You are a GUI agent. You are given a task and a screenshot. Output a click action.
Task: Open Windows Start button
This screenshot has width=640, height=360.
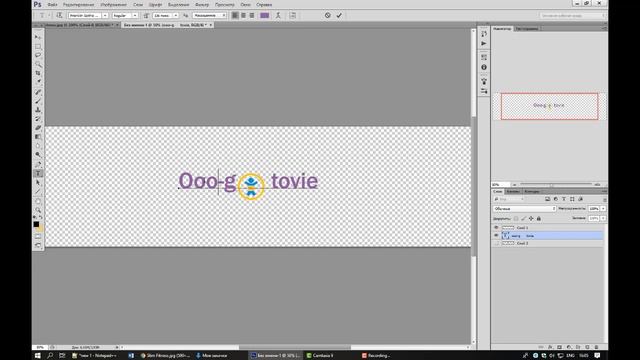[38, 356]
